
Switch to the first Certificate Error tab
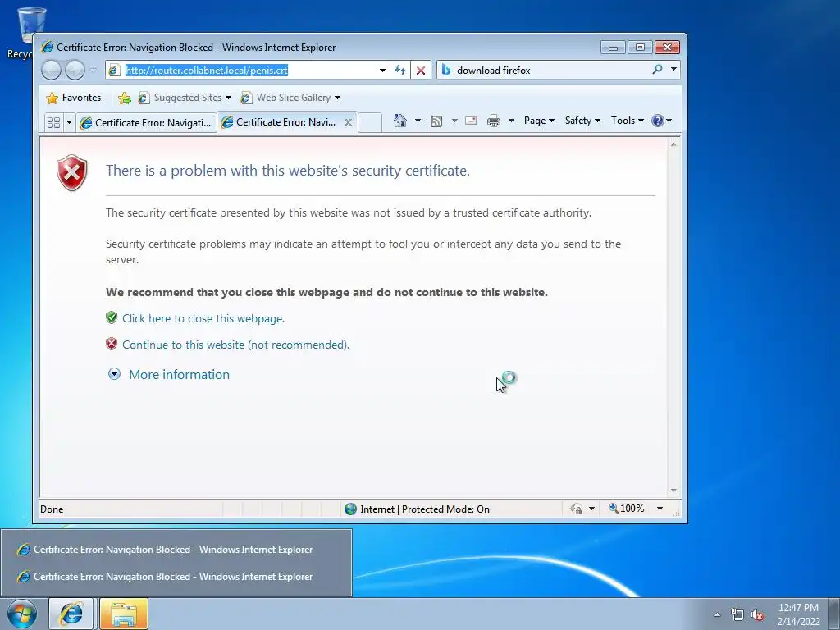tap(146, 123)
